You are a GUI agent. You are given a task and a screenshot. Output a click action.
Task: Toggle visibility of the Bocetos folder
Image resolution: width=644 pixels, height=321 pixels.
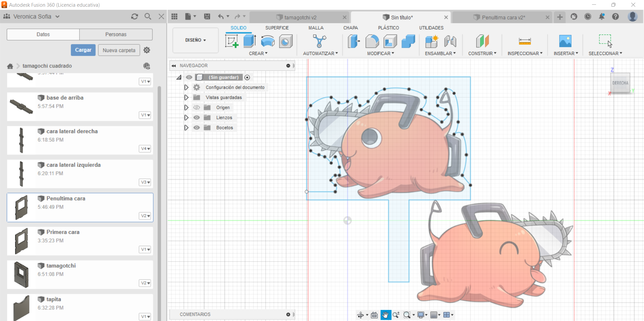[197, 128]
